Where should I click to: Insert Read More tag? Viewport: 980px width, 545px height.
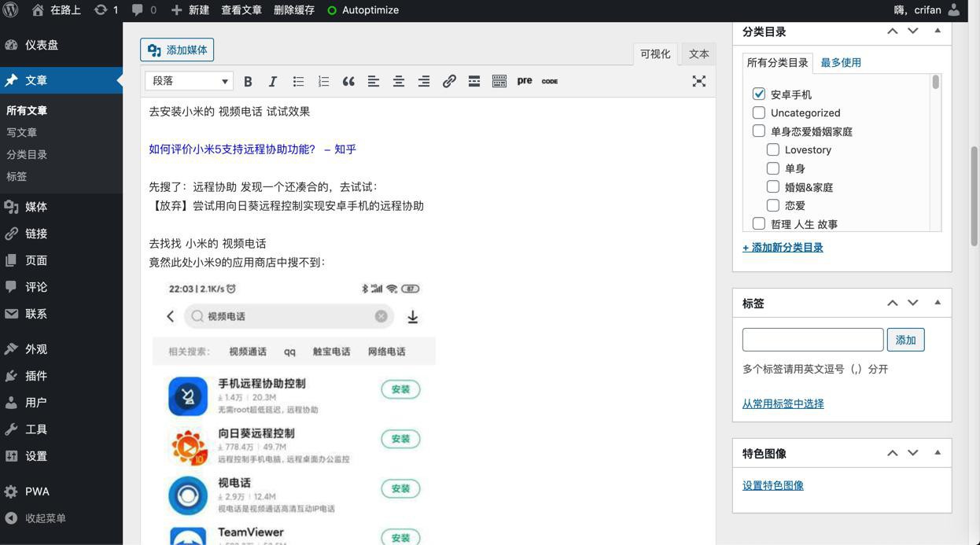point(474,81)
